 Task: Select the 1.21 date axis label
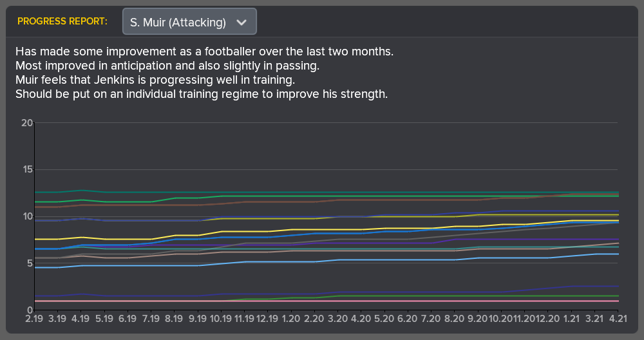click(x=571, y=319)
